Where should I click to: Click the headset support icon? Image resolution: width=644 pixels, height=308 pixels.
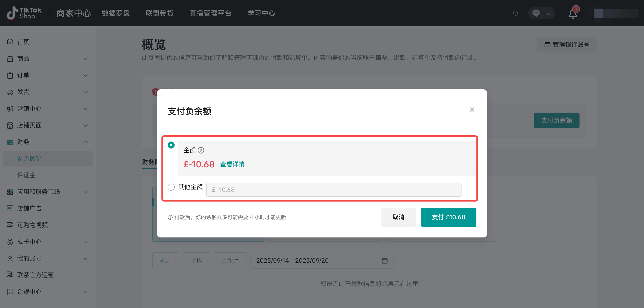click(515, 13)
